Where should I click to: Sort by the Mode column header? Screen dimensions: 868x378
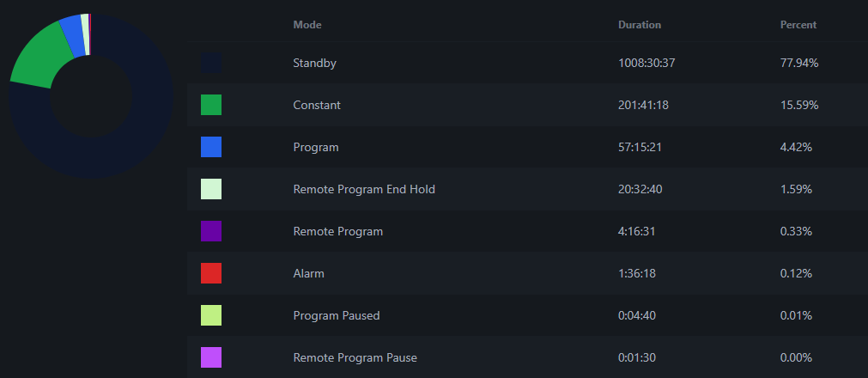click(x=307, y=25)
